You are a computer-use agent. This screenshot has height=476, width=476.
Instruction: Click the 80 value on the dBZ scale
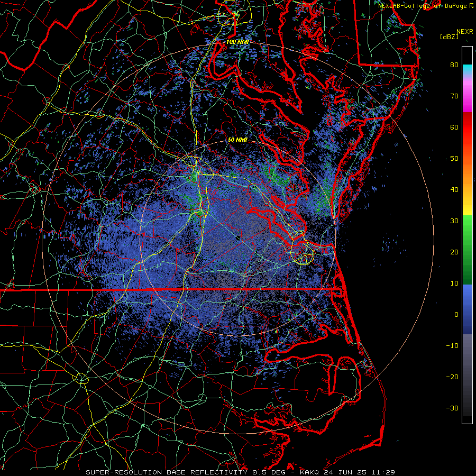point(454,65)
